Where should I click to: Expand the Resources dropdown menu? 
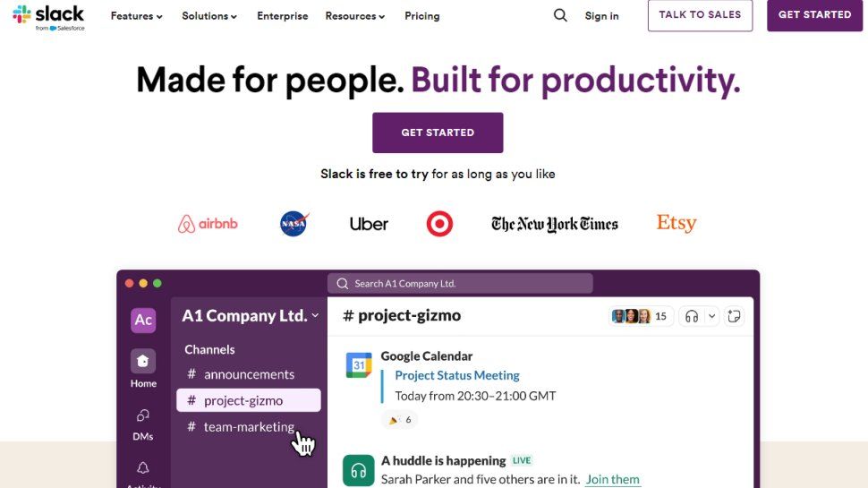(x=355, y=16)
